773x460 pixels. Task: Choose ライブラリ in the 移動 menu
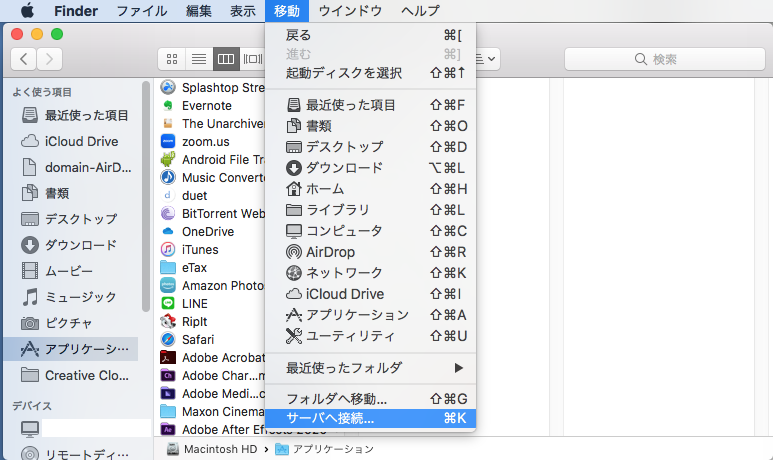pyautogui.click(x=370, y=210)
